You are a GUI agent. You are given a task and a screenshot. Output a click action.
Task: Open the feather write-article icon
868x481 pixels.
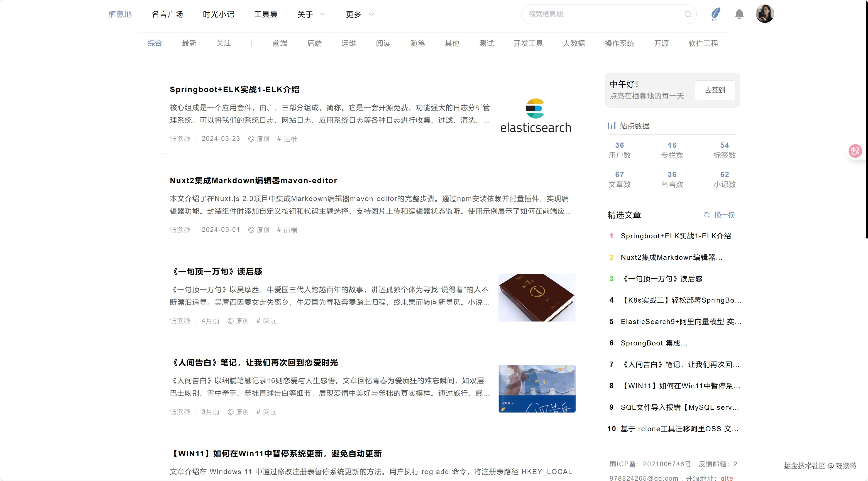[715, 14]
